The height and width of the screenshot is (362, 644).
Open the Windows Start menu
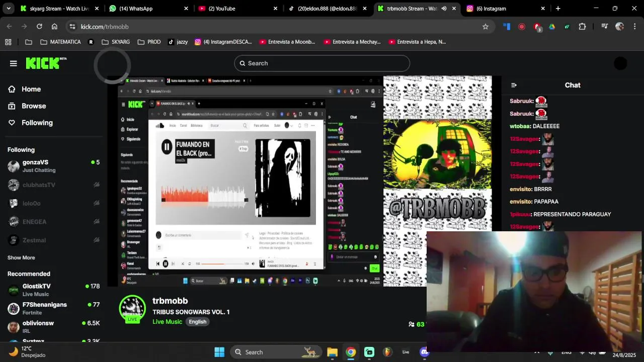(x=219, y=352)
